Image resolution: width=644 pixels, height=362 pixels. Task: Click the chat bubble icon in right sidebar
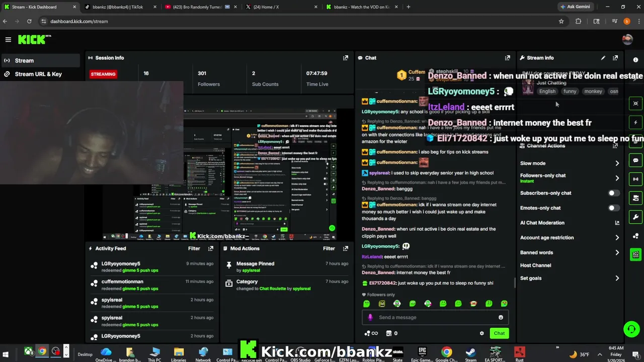tap(635, 160)
